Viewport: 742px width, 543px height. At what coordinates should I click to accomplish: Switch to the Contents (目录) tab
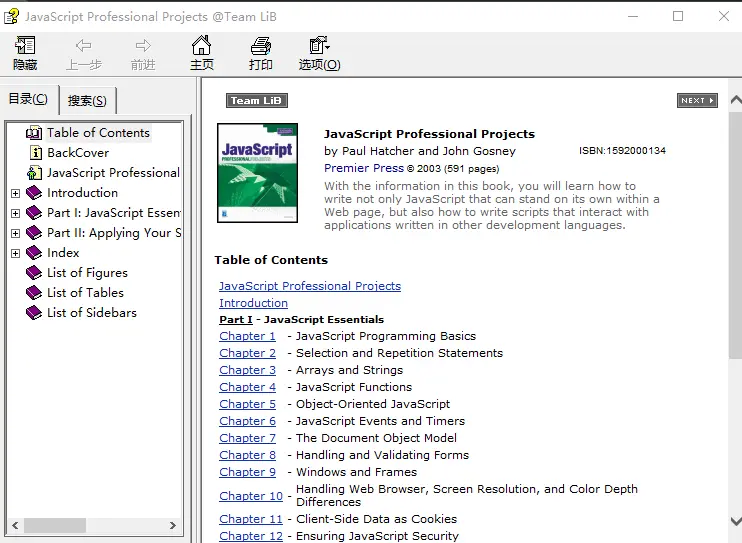pos(28,98)
